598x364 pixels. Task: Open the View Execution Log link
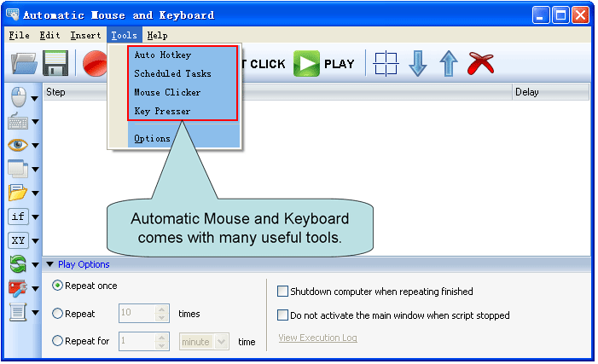click(317, 338)
